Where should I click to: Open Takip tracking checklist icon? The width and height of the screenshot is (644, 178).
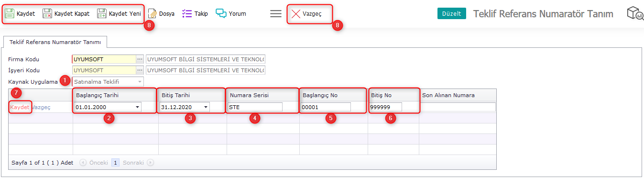pos(187,13)
